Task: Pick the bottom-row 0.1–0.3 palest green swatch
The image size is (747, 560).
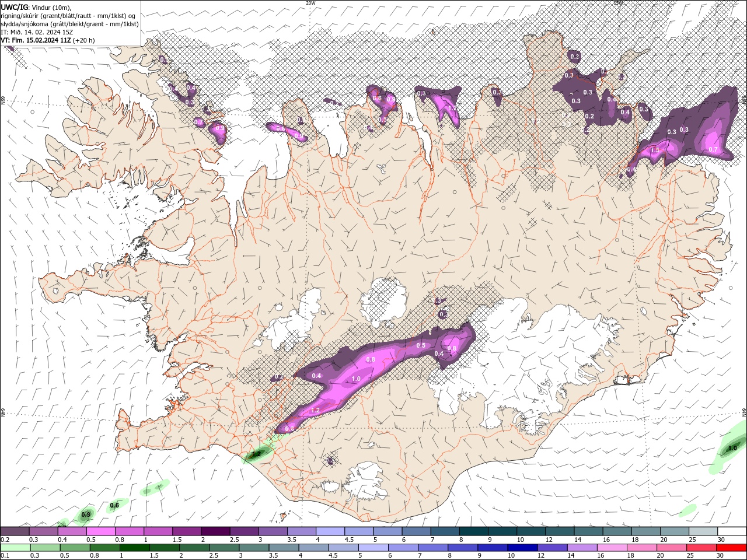Action: (x=15, y=548)
